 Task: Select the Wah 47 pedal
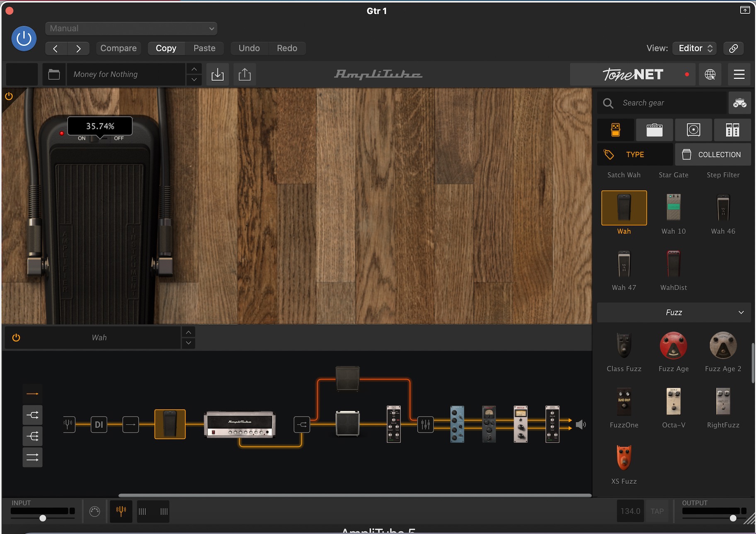coord(624,265)
